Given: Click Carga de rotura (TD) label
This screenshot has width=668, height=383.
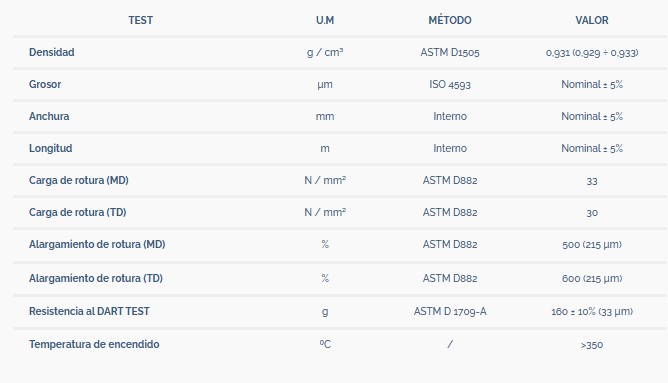Looking at the screenshot, I should point(78,212).
